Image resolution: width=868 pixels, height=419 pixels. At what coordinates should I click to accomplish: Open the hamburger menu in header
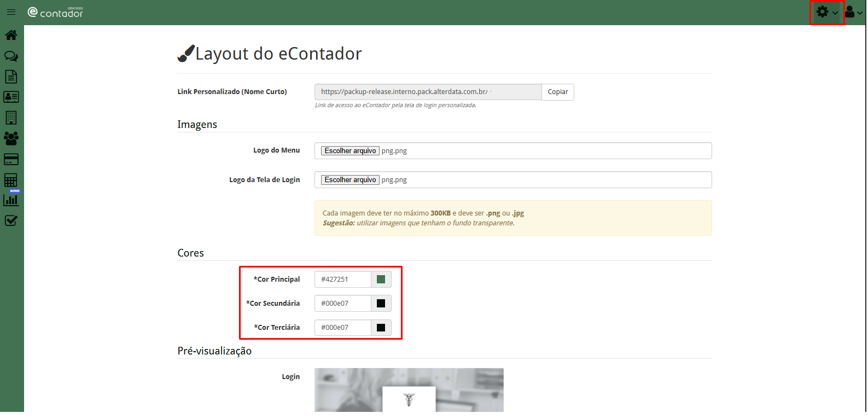point(11,12)
